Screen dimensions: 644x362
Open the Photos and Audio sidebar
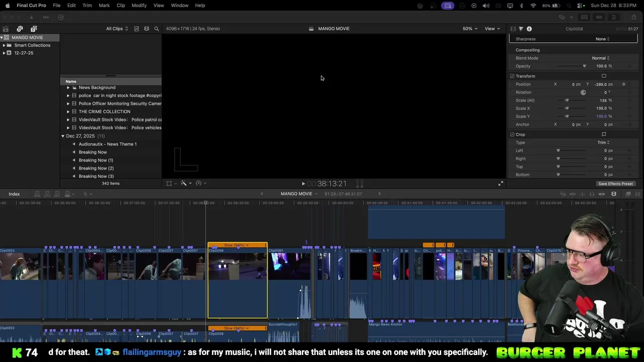(20, 29)
